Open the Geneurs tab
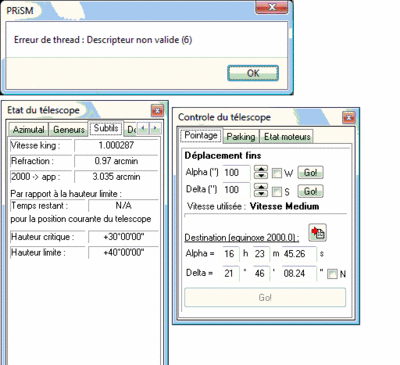The width and height of the screenshot is (400, 365). click(x=69, y=129)
